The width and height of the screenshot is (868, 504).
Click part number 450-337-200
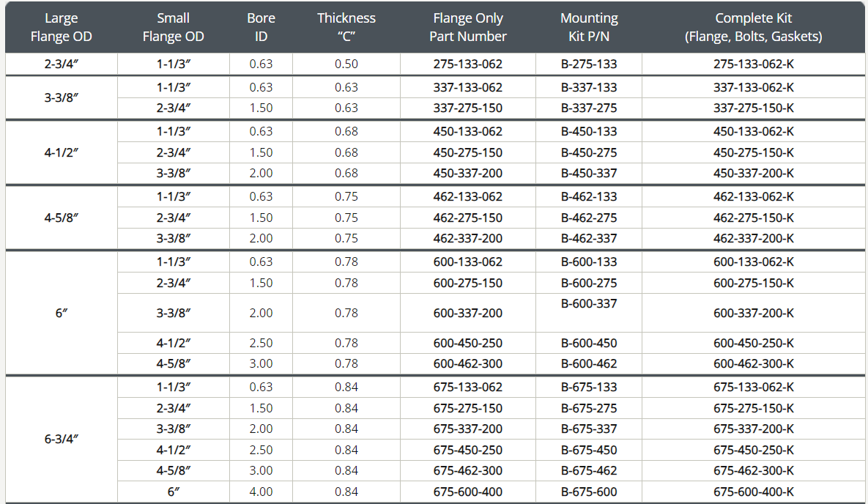pos(468,174)
